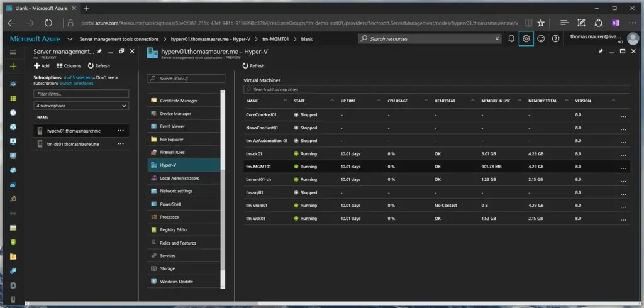Expand the Microsoft Azure breadcrumb chevron
Image resolution: width=644 pixels, height=308 pixels.
pyautogui.click(x=70, y=39)
